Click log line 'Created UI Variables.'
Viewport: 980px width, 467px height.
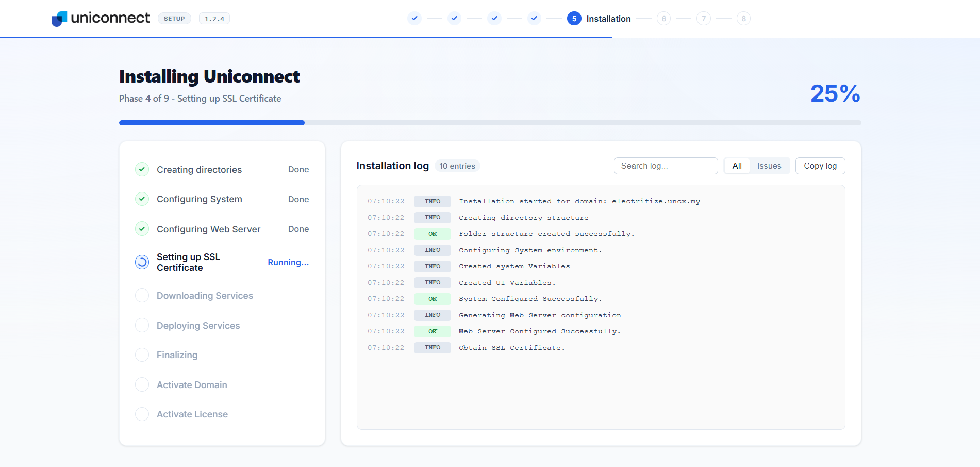[507, 283]
